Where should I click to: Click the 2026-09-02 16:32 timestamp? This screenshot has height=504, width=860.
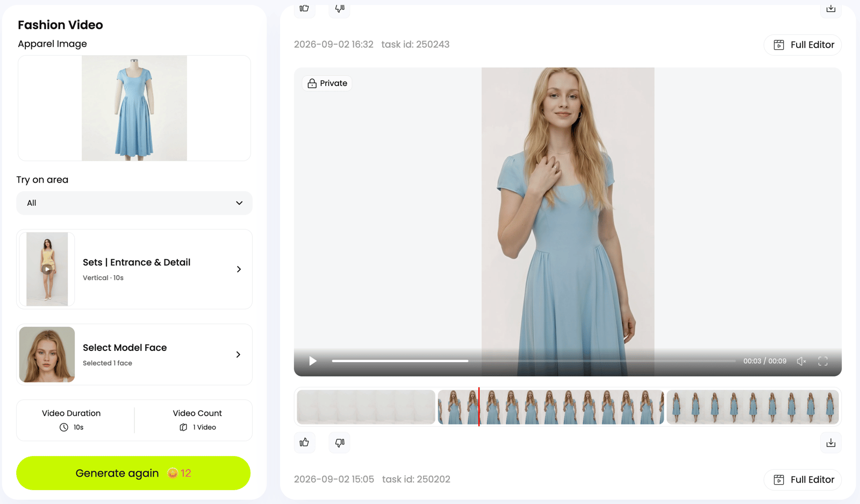pyautogui.click(x=334, y=45)
